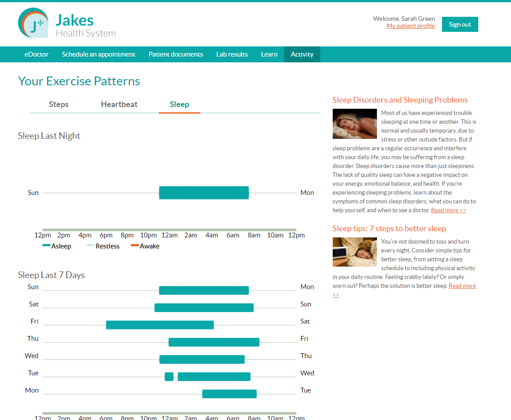Click the sleeping man with dog thumbnail
The height and width of the screenshot is (420, 511).
point(354,252)
